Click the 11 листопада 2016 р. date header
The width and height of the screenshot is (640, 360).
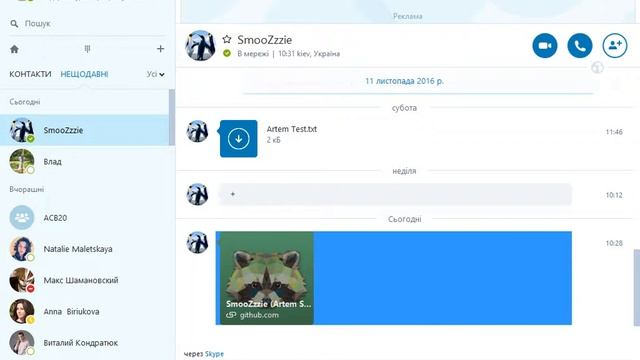click(404, 81)
